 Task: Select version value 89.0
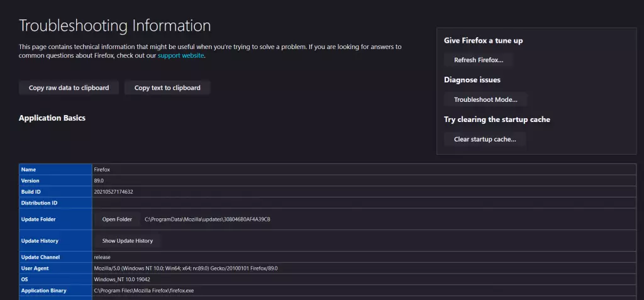pyautogui.click(x=99, y=181)
